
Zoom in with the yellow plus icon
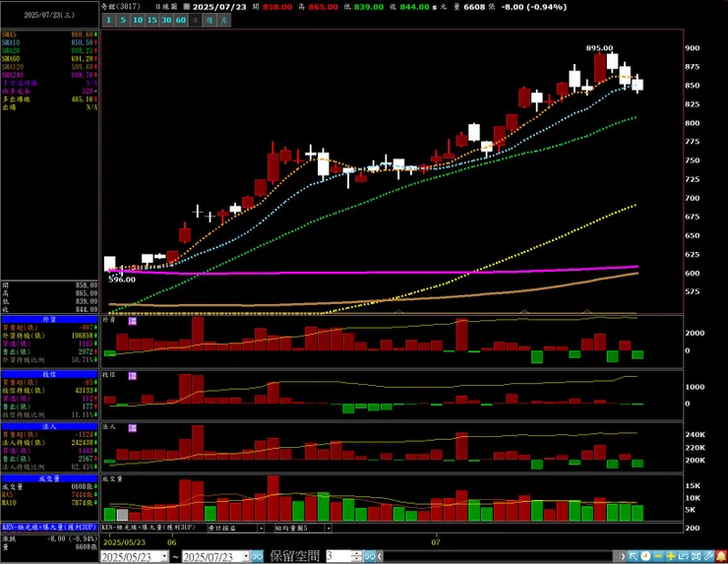point(670,556)
